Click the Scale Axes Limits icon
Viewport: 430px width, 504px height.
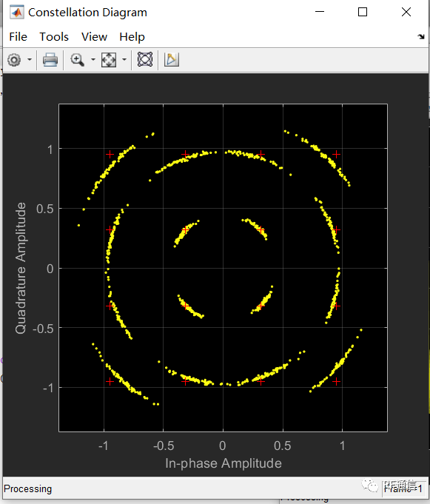click(109, 60)
